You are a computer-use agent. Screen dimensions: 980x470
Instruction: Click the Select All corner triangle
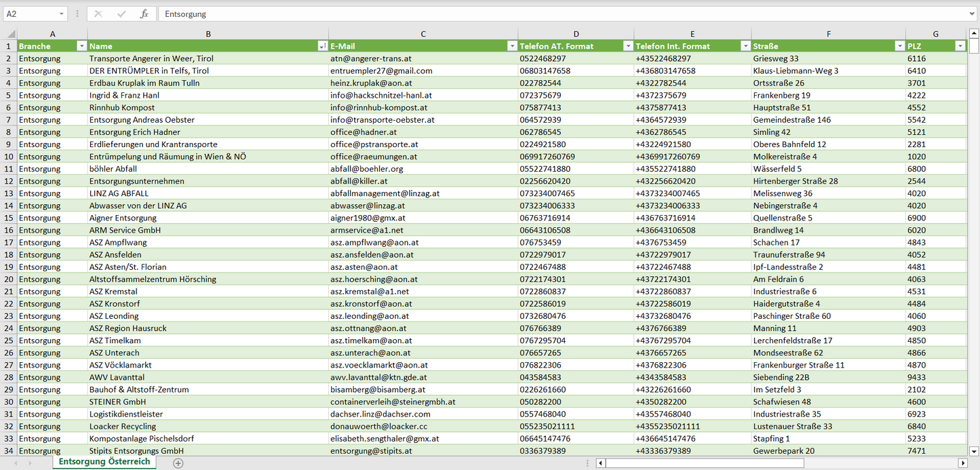[10, 34]
